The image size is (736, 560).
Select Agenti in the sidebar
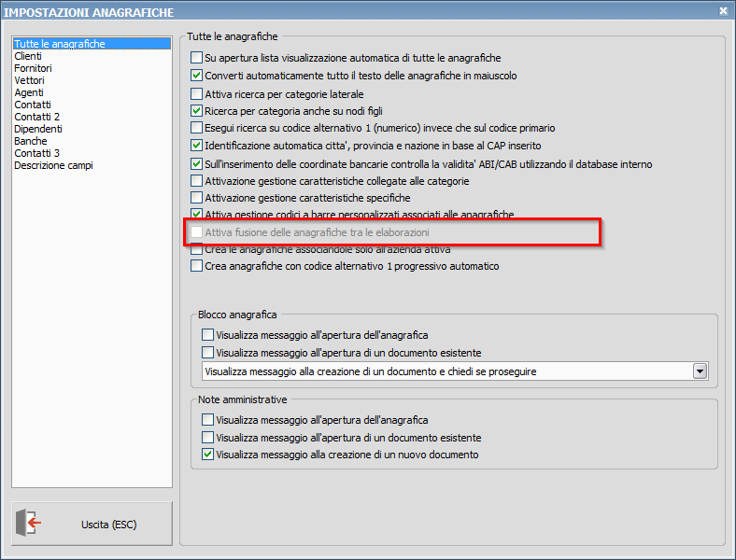click(29, 92)
